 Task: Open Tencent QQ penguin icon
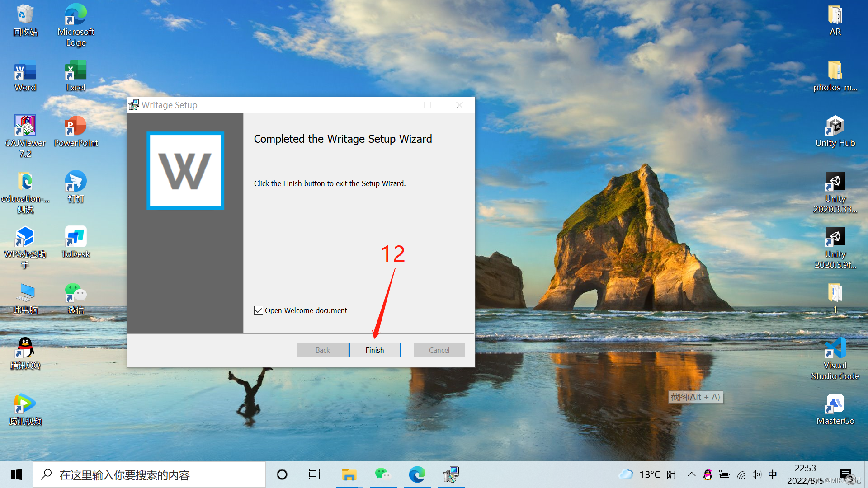[25, 353]
